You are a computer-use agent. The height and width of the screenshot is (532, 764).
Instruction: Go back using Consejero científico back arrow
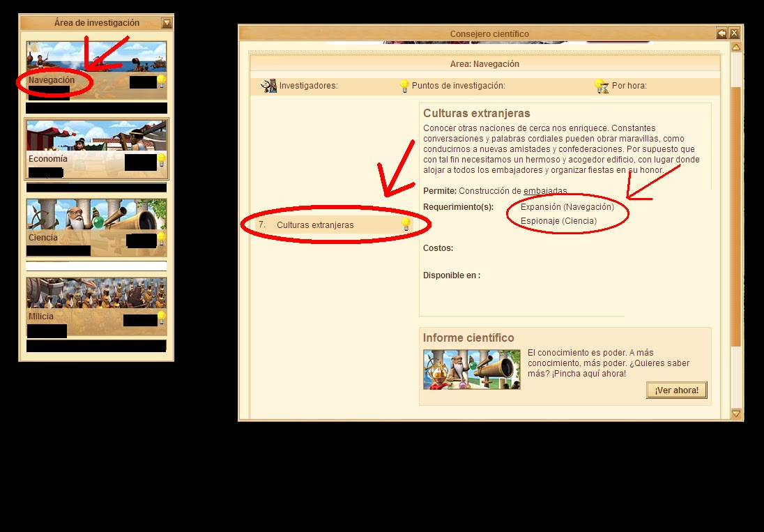721,33
